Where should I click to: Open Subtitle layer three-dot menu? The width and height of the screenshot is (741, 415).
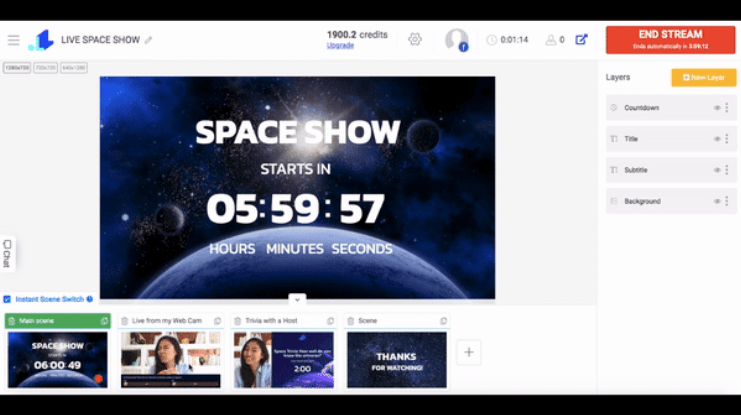coord(727,170)
